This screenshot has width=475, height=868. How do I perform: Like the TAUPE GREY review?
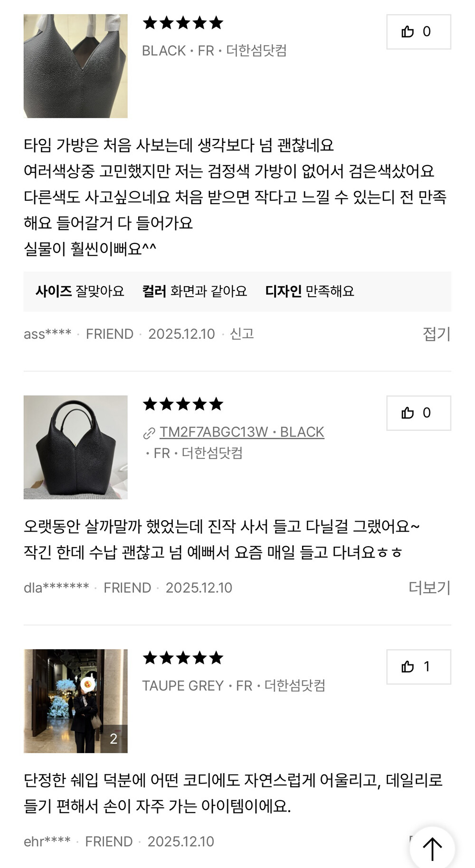click(x=418, y=667)
